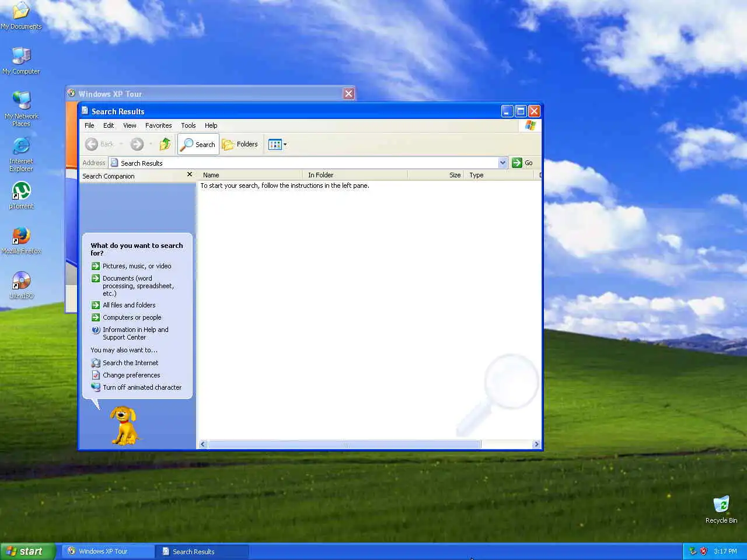
Task: Maximize the Search Results window
Action: pos(521,111)
